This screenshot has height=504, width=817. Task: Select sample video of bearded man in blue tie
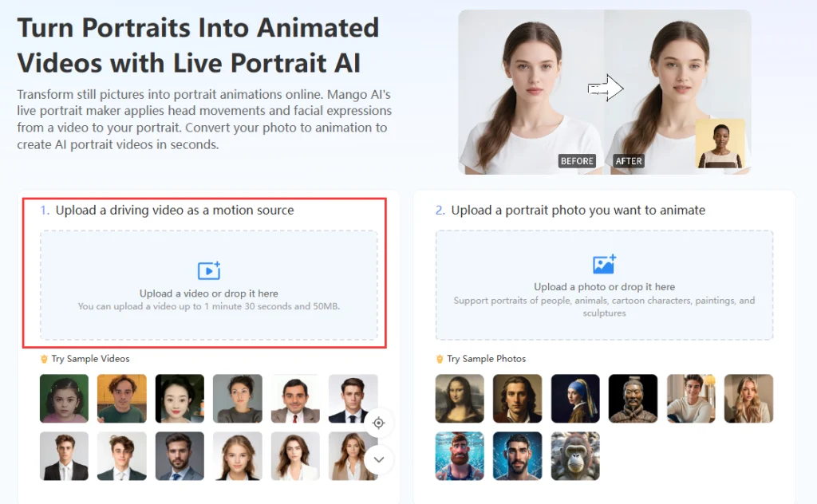click(x=179, y=456)
